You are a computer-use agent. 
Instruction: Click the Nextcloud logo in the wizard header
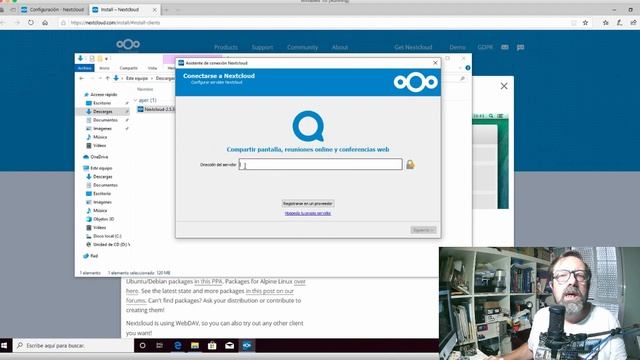[x=416, y=82]
